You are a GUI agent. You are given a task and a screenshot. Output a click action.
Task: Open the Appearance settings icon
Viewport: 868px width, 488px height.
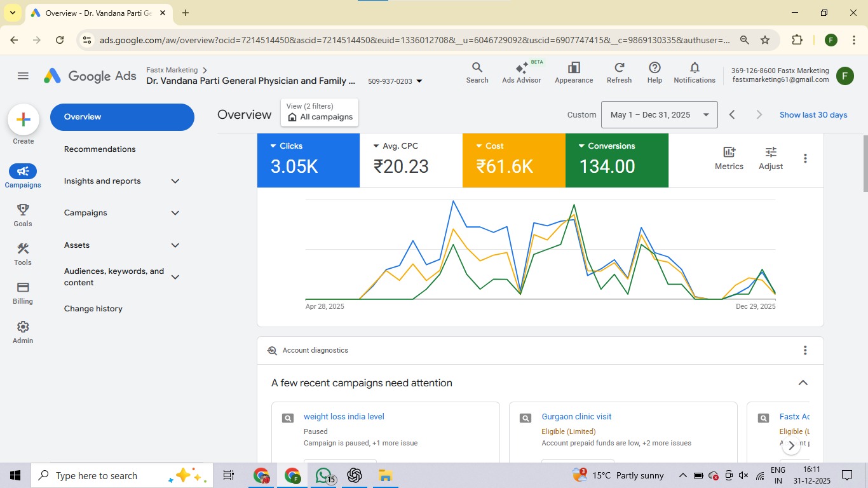573,73
